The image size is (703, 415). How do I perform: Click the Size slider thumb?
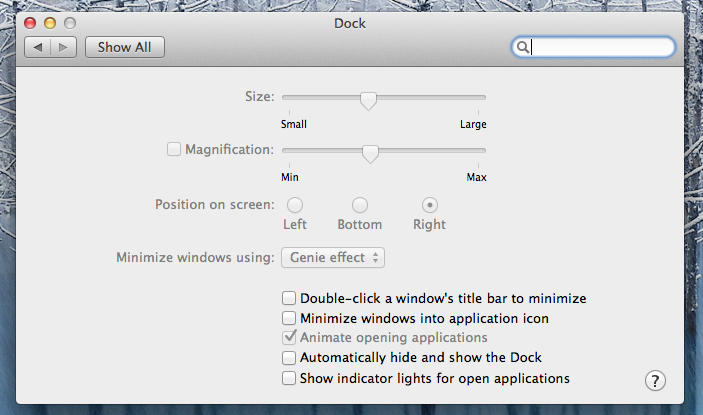[x=368, y=101]
